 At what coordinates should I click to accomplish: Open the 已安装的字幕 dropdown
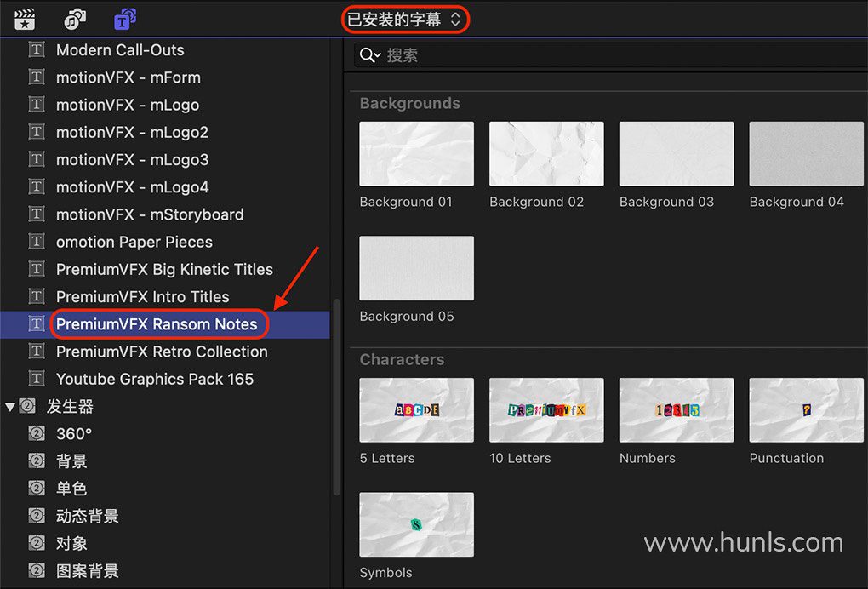tap(404, 20)
